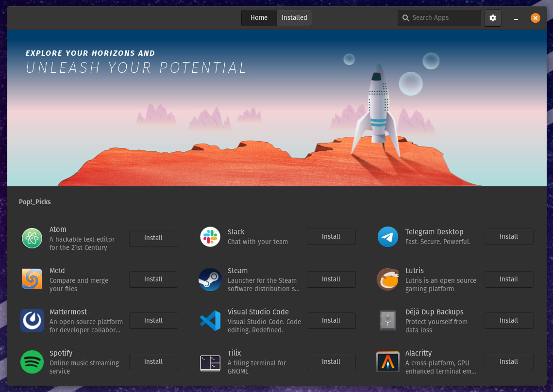Install Telegram Desktop
This screenshot has height=392, width=553.
click(509, 237)
